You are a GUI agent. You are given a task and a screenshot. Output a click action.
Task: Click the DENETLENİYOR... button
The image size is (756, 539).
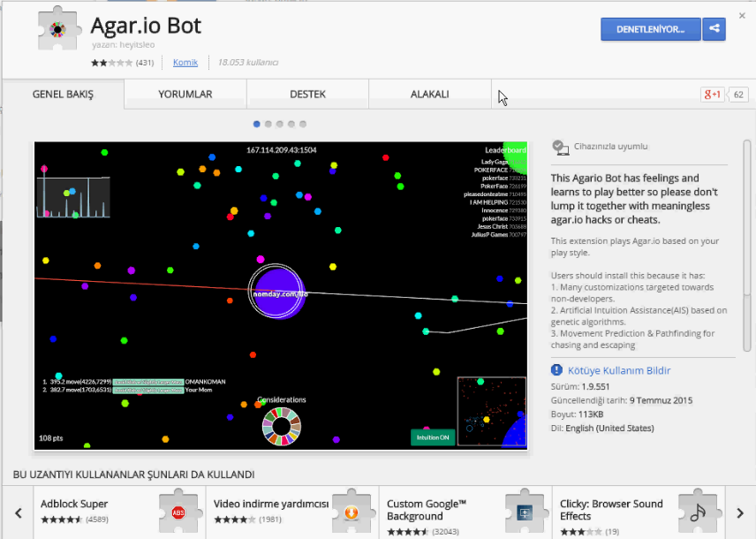(x=650, y=29)
